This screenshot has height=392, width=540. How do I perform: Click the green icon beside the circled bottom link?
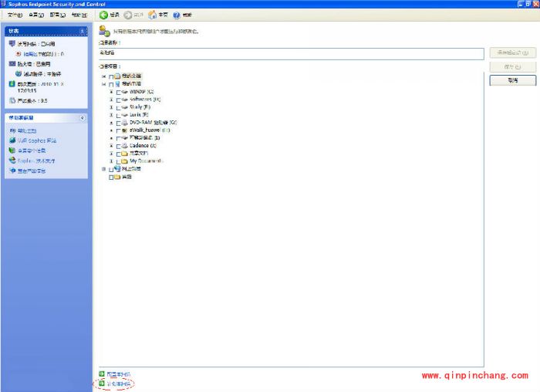[x=102, y=383]
